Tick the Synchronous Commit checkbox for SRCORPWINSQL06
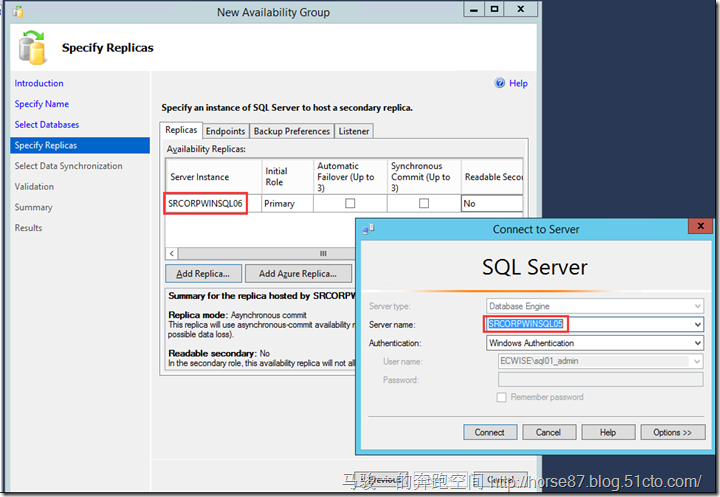 pos(424,203)
